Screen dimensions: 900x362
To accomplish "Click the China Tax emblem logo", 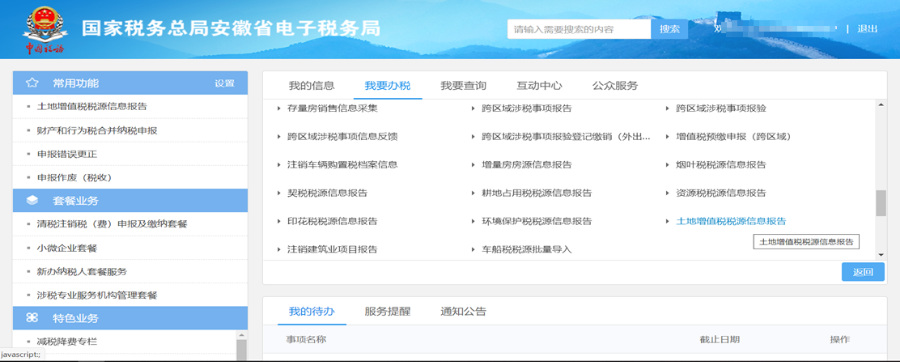I will (45, 29).
